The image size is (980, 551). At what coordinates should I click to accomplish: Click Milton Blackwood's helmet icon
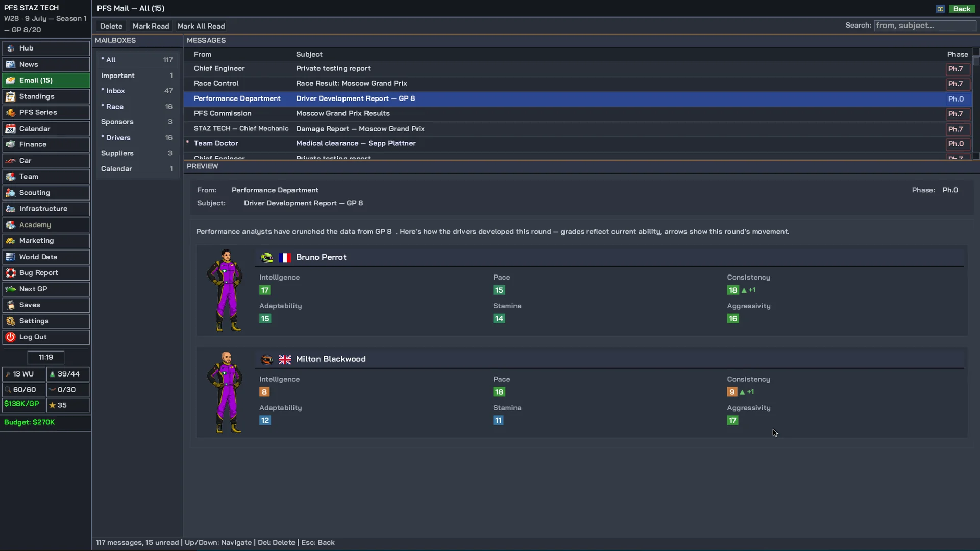(267, 360)
